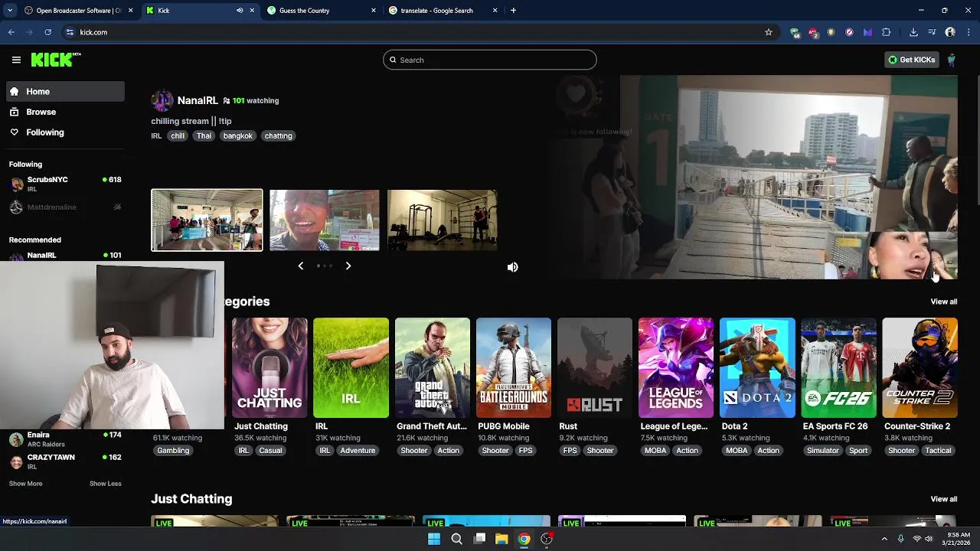Screen dimensions: 980x551
Task: Open the Dota 2 category card
Action: click(x=757, y=368)
